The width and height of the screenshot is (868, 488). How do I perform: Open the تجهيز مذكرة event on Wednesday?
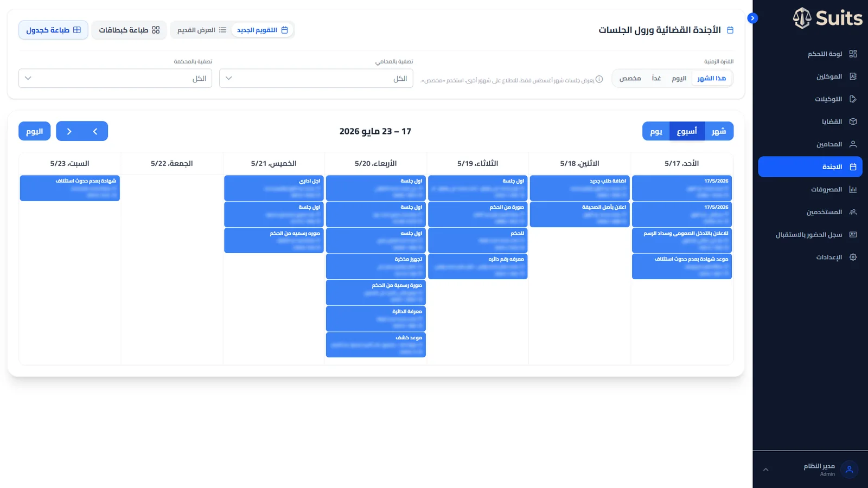(x=376, y=266)
